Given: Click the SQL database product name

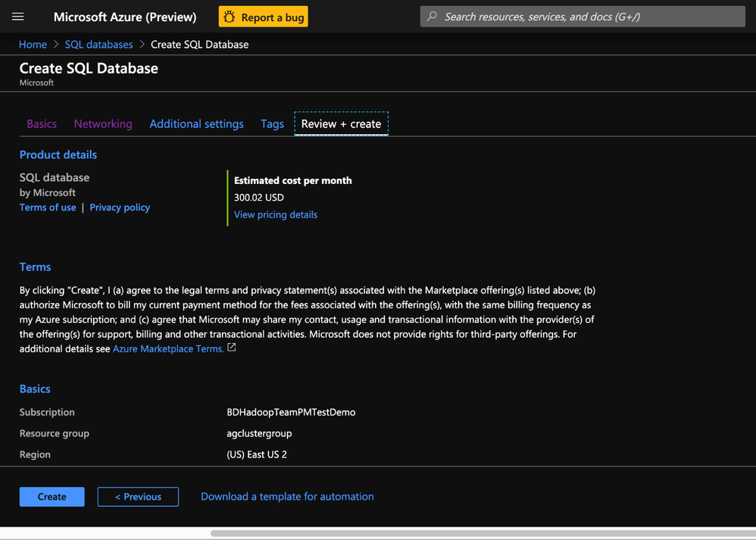Looking at the screenshot, I should coord(55,177).
